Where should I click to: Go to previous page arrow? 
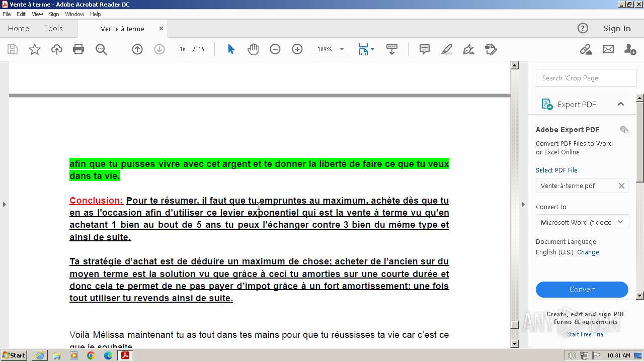137,49
